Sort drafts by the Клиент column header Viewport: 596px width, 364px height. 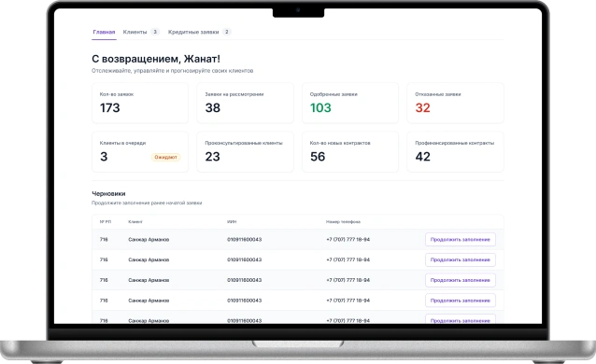tap(135, 222)
